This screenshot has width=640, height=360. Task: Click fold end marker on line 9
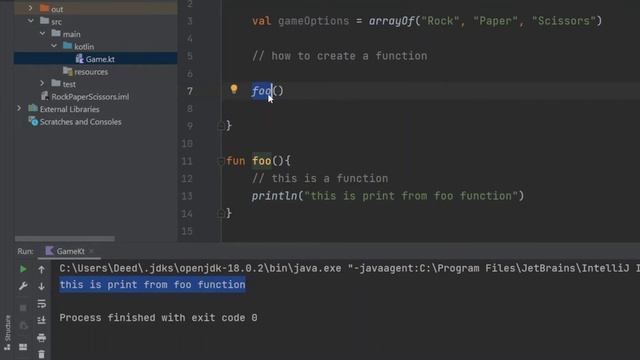[220, 126]
